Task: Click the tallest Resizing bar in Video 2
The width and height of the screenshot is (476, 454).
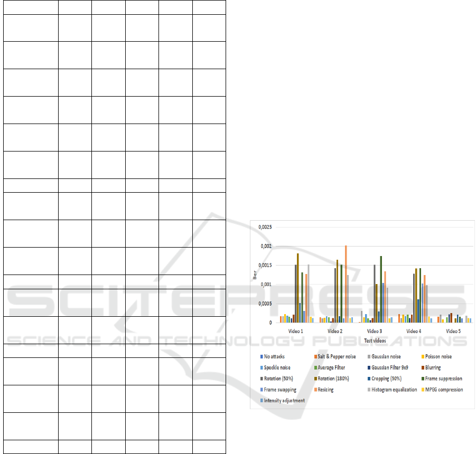Action: 346,284
